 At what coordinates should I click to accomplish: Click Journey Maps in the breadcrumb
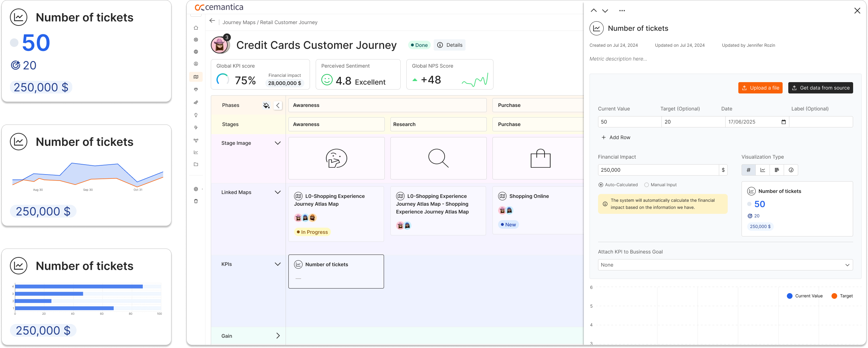click(x=239, y=22)
